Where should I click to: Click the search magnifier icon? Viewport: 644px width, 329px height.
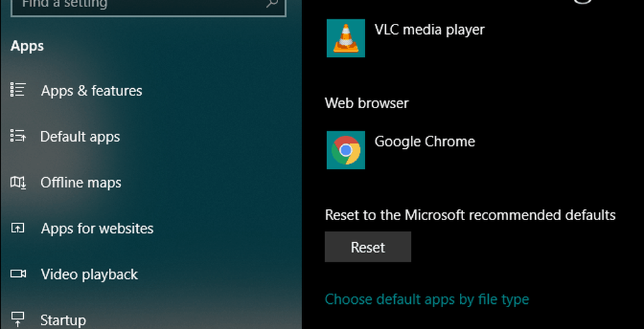271,5
